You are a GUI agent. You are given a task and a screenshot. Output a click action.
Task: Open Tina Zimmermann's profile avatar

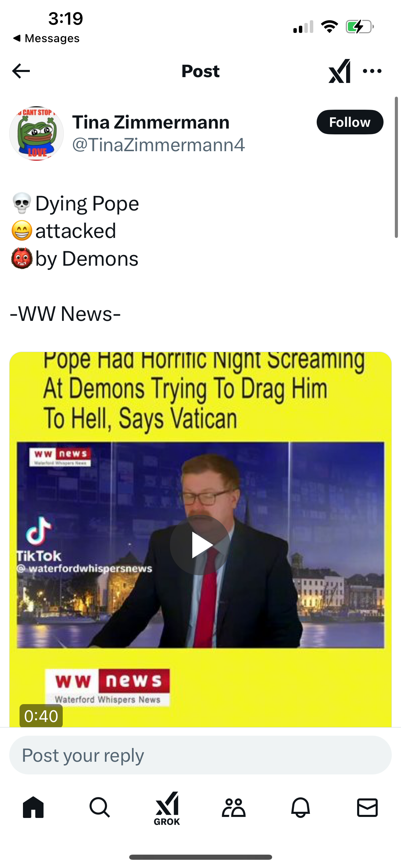click(37, 133)
